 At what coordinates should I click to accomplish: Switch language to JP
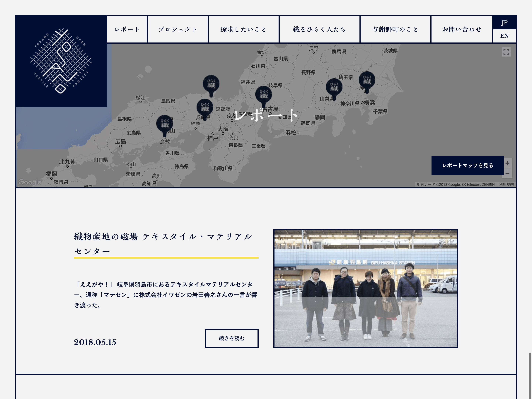(x=504, y=23)
